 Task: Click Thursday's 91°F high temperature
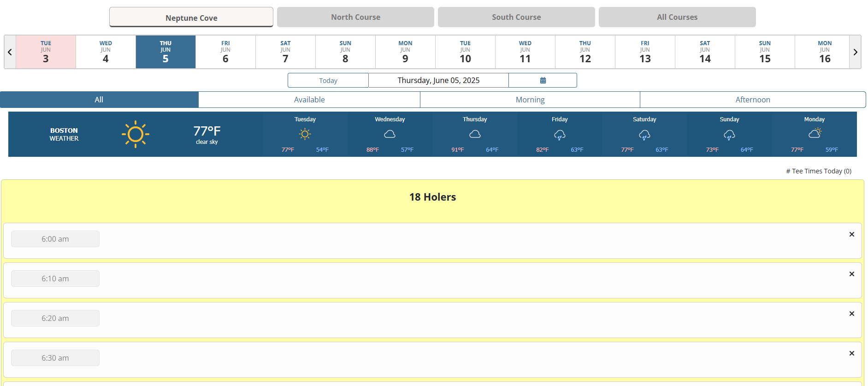coord(458,150)
